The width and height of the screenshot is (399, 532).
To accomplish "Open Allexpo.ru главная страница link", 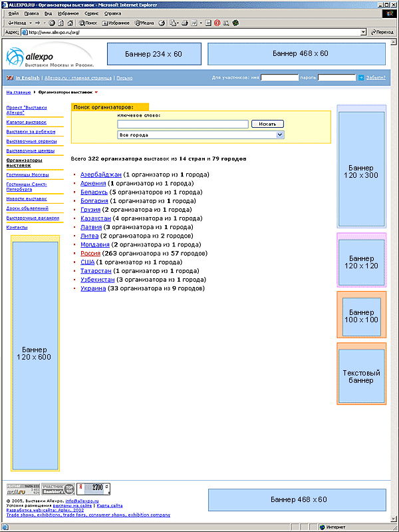I will (x=78, y=78).
